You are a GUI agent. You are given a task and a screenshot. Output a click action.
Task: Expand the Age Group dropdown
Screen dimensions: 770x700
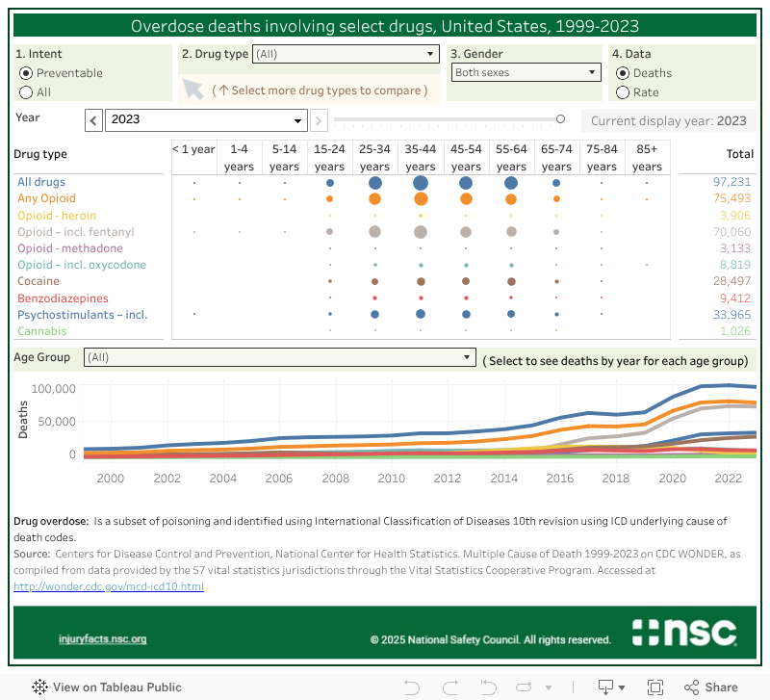[279, 358]
